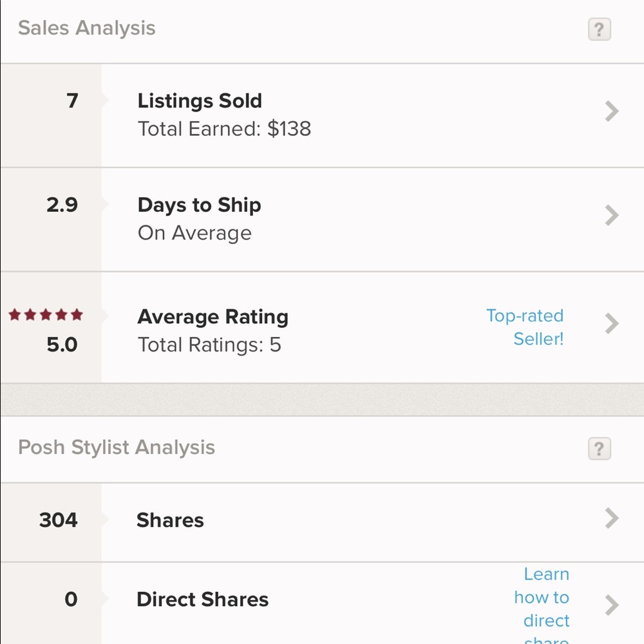Select the Listings Sold row title
This screenshot has width=644, height=644.
coord(200,101)
